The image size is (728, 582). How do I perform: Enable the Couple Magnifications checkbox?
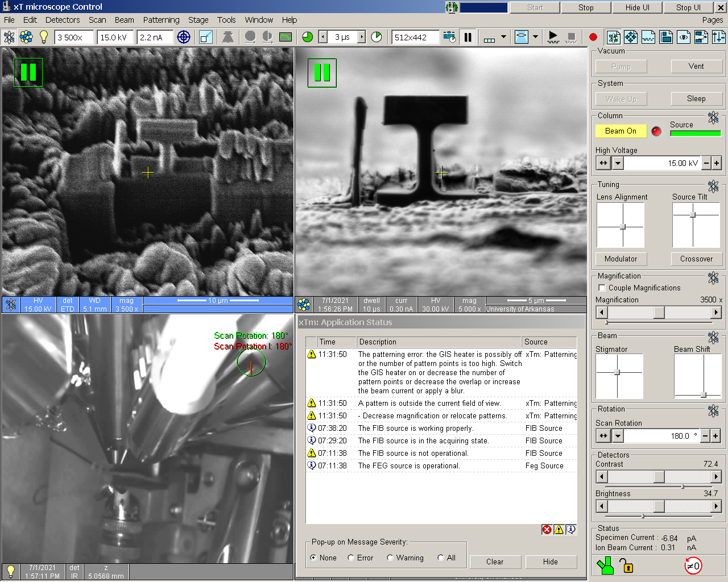pos(602,288)
